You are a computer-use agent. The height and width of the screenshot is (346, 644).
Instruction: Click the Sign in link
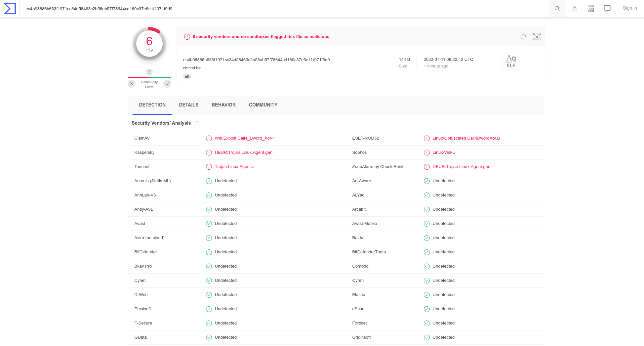[x=630, y=8]
